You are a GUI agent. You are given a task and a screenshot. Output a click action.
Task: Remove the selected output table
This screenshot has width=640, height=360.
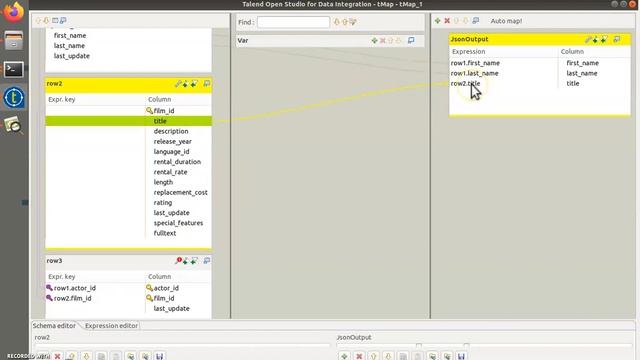(x=447, y=20)
